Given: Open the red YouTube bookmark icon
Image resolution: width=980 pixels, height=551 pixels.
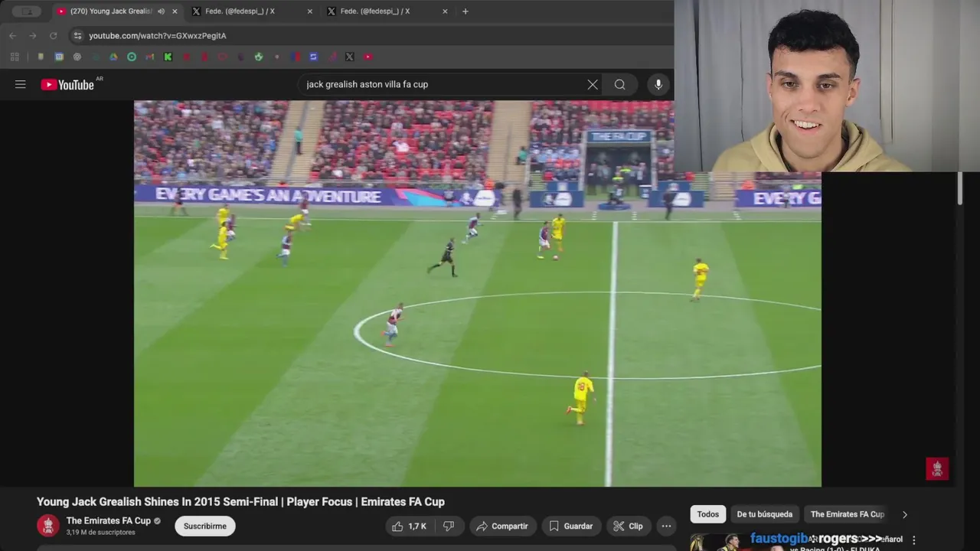Looking at the screenshot, I should click(368, 57).
